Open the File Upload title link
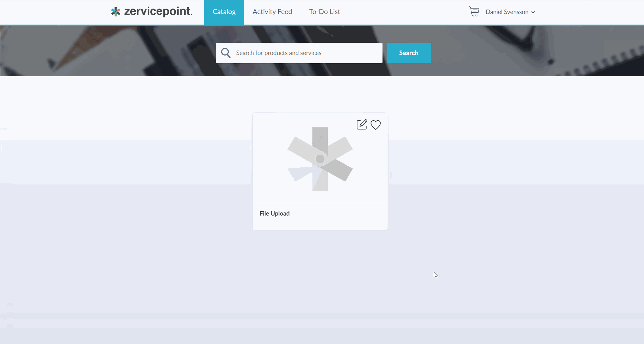644x344 pixels. click(274, 214)
